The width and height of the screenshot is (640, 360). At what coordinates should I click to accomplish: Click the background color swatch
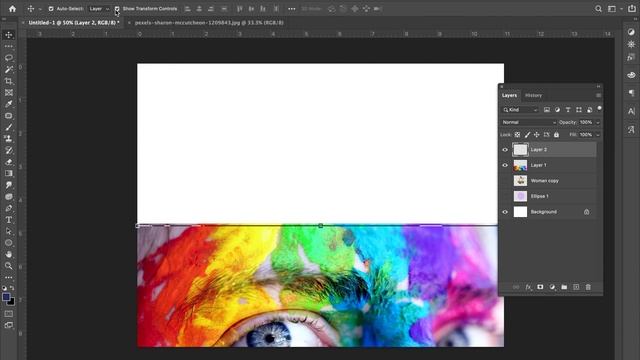[x=11, y=302]
